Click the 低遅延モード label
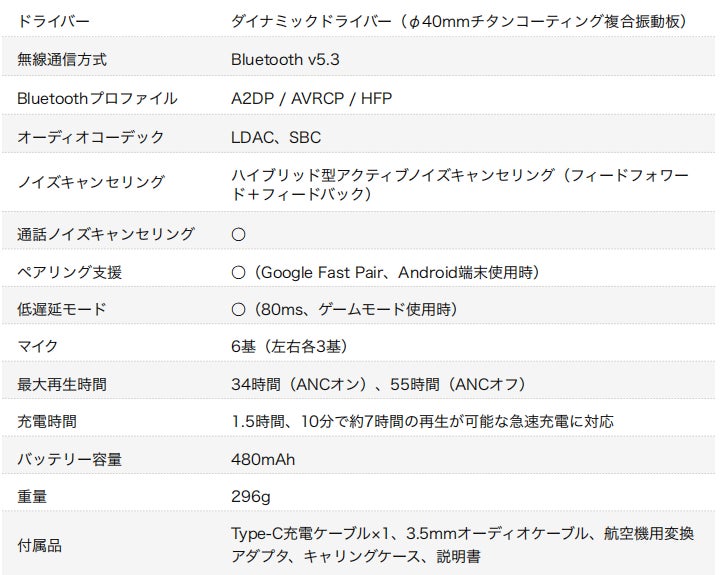This screenshot has width=721, height=575. pos(62,310)
